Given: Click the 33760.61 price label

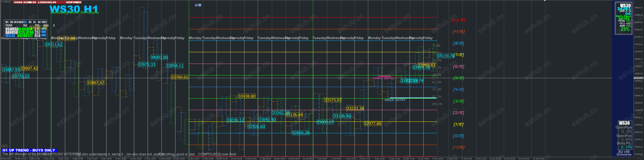Looking at the screenshot, I should [x=179, y=77].
